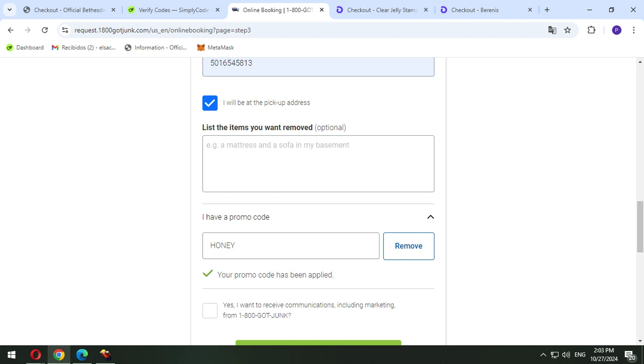Click the Chrome taskbar icon
This screenshot has width=644, height=364.
59,355
